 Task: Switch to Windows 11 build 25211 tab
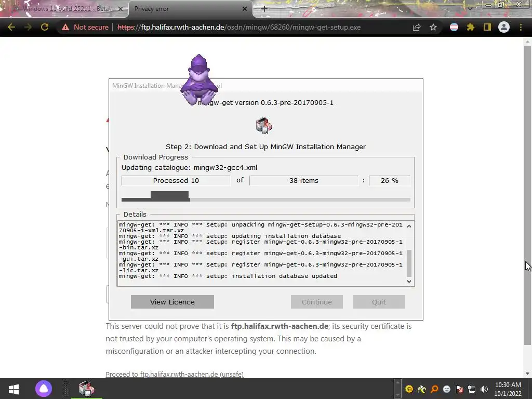click(64, 9)
